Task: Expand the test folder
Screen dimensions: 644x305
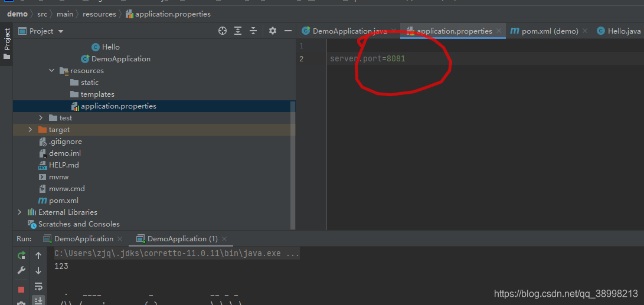Action: point(41,118)
